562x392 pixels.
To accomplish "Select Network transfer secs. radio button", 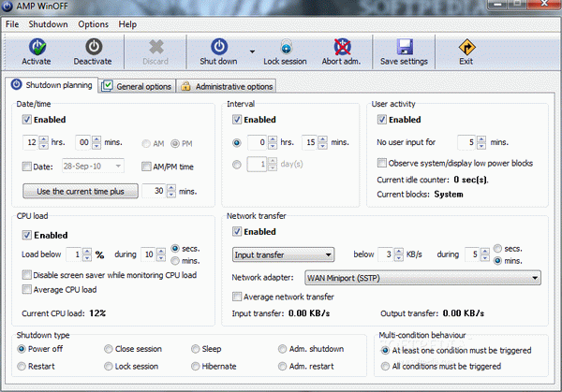I will 498,248.
